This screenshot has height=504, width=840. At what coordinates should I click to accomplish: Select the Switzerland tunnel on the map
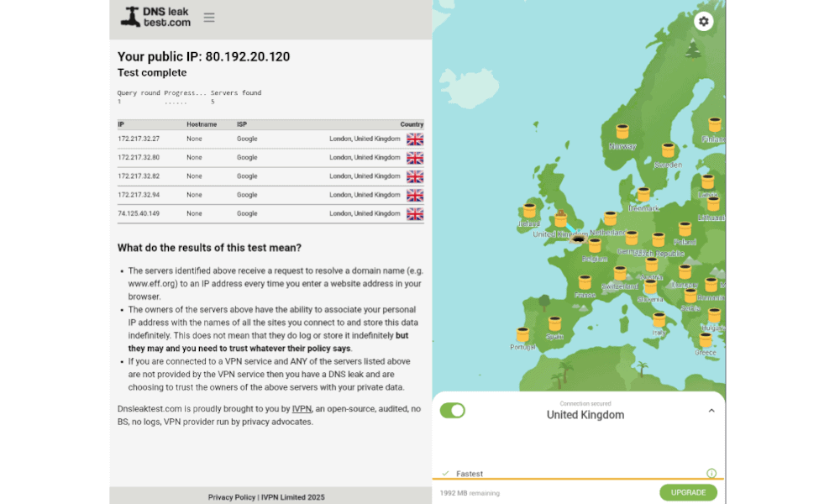click(x=620, y=273)
